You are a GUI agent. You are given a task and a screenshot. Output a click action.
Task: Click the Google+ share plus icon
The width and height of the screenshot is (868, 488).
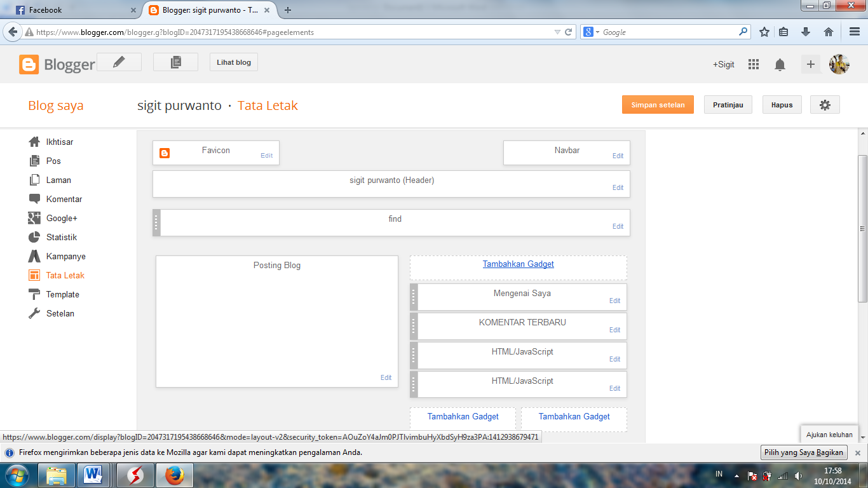pyautogui.click(x=810, y=64)
